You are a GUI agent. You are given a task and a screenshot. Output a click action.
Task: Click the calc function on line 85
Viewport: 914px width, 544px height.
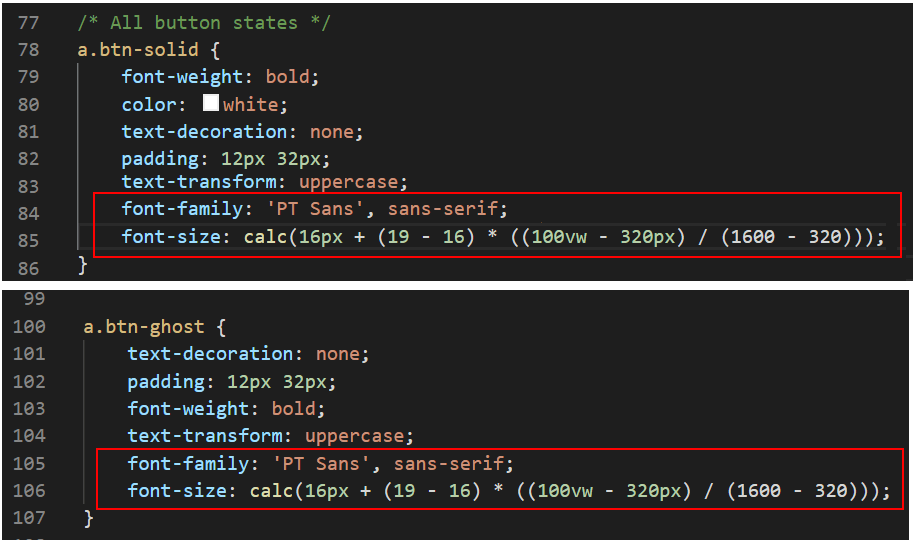click(x=265, y=237)
